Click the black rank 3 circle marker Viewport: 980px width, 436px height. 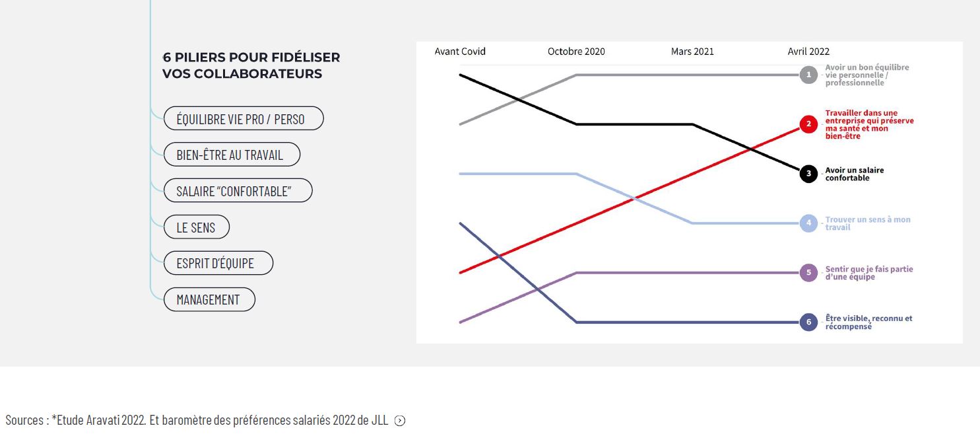pyautogui.click(x=808, y=174)
